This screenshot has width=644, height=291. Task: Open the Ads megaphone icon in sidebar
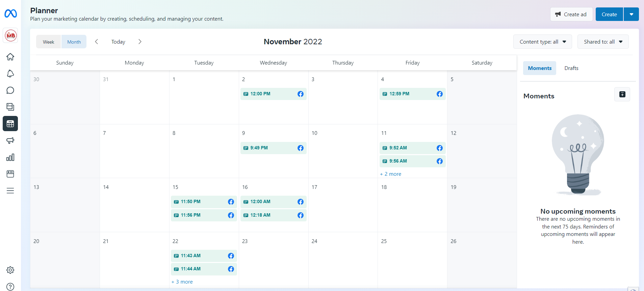tap(10, 140)
